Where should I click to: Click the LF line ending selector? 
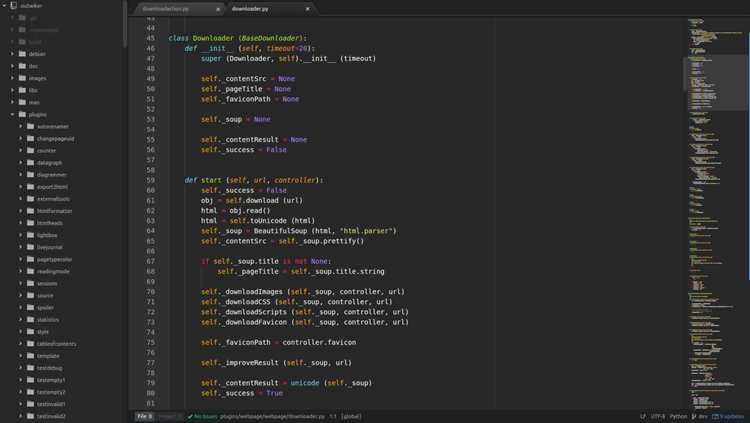click(643, 416)
